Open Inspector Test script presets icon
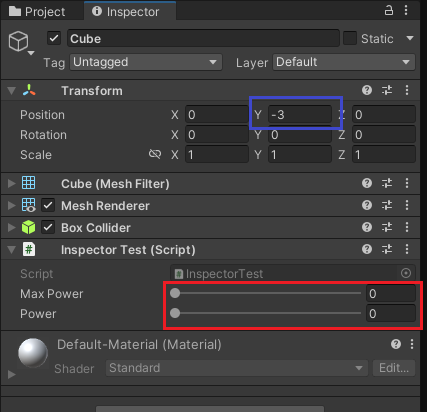The width and height of the screenshot is (427, 412). click(x=387, y=249)
